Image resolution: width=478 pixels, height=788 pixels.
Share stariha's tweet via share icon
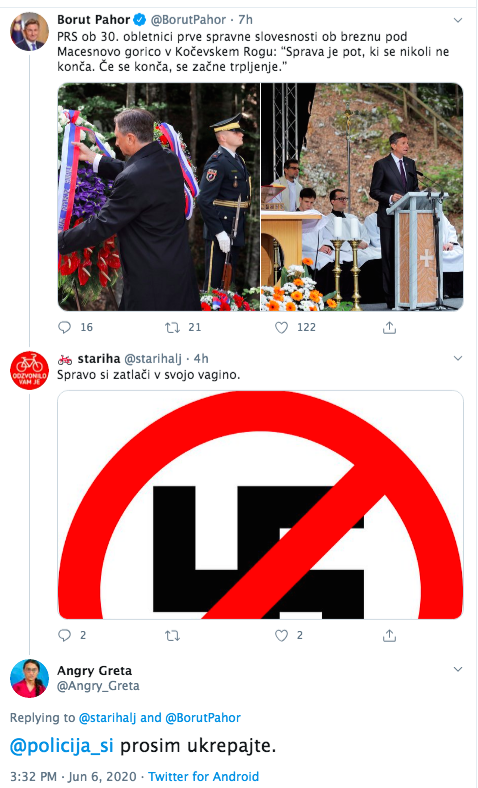pos(390,636)
